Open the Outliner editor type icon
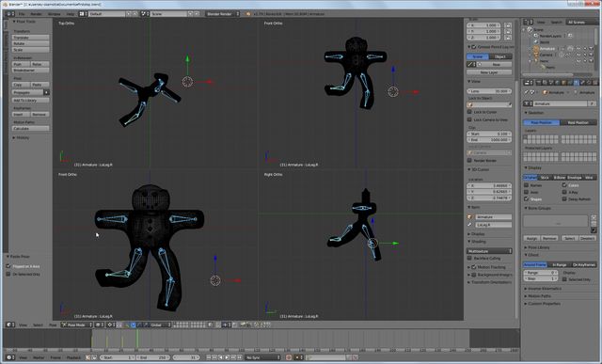Screen dimensions: 602x364 [x=529, y=23]
